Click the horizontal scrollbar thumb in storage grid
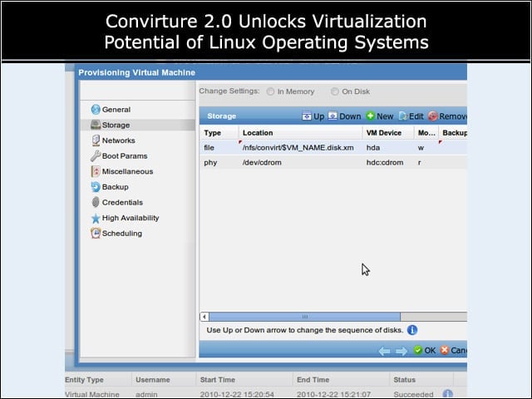532x399 pixels. coord(305,317)
